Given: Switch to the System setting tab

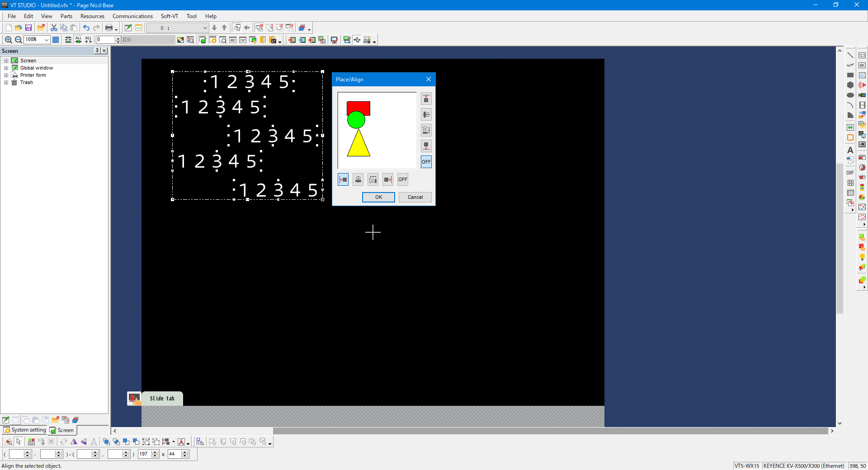Looking at the screenshot, I should click(x=25, y=430).
